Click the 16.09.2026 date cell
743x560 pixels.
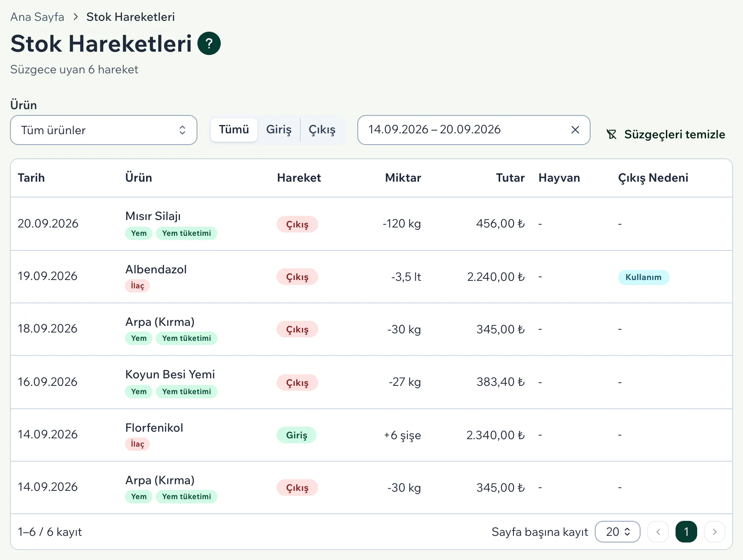tap(48, 382)
